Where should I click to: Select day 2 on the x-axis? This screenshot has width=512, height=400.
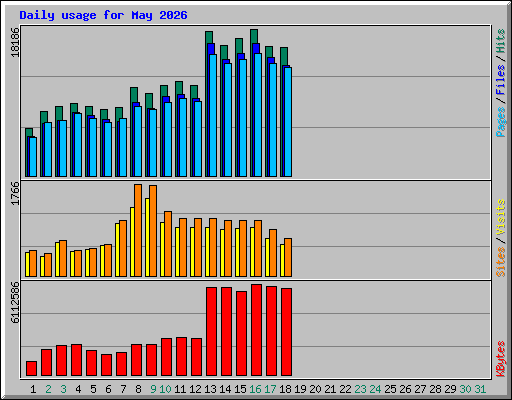(x=48, y=389)
